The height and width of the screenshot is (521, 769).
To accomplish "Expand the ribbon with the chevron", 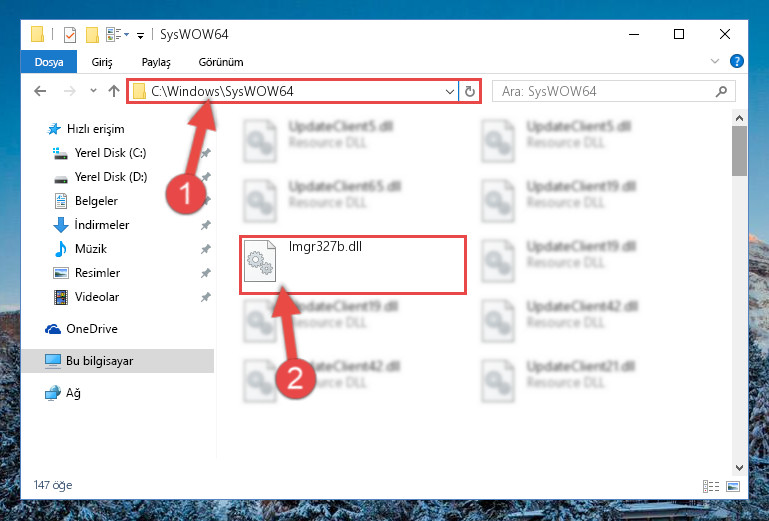I will [x=715, y=61].
